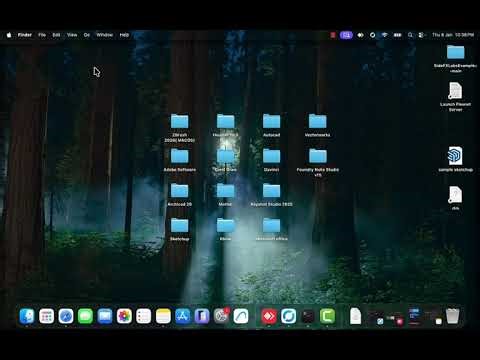Image resolution: width=480 pixels, height=360 pixels.
Task: Click the red recording icon in the menu bar
Action: click(333, 35)
